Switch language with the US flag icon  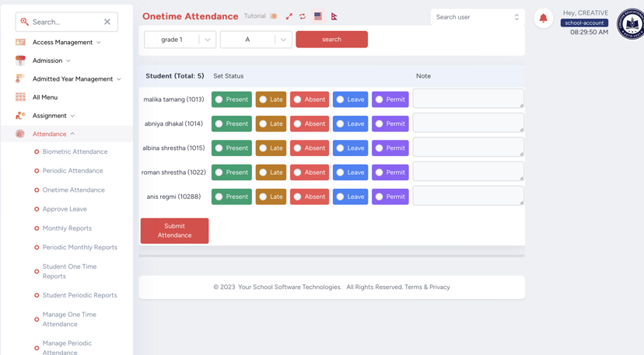318,16
